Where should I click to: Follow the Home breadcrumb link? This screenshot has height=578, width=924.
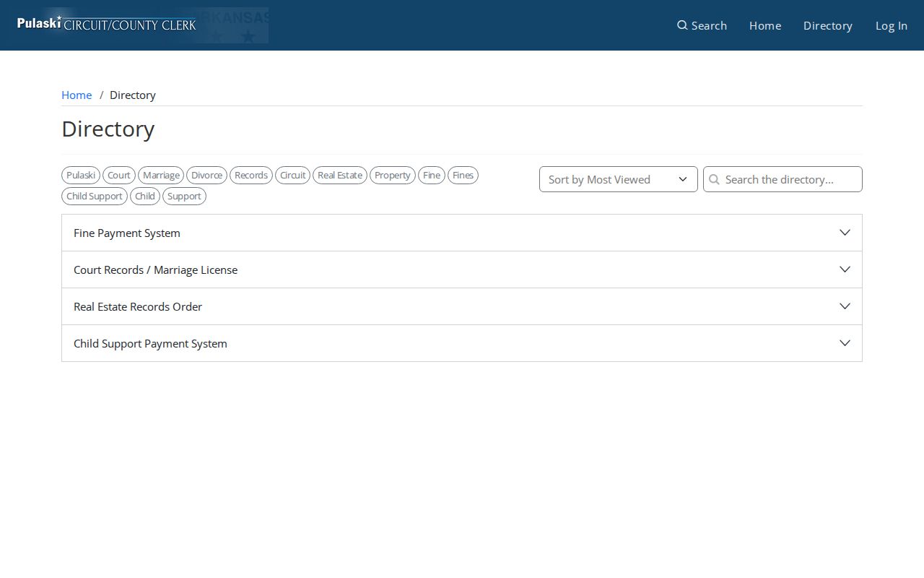pos(77,95)
